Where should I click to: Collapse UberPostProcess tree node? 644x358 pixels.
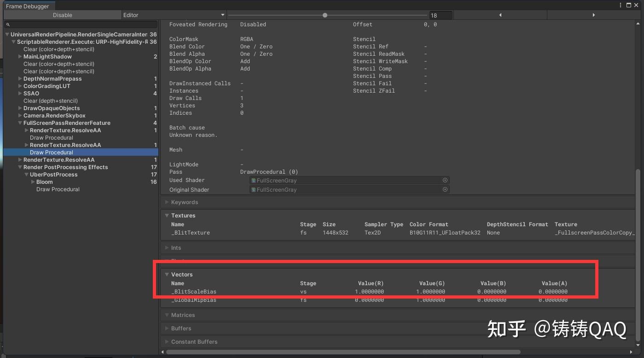[x=27, y=175]
